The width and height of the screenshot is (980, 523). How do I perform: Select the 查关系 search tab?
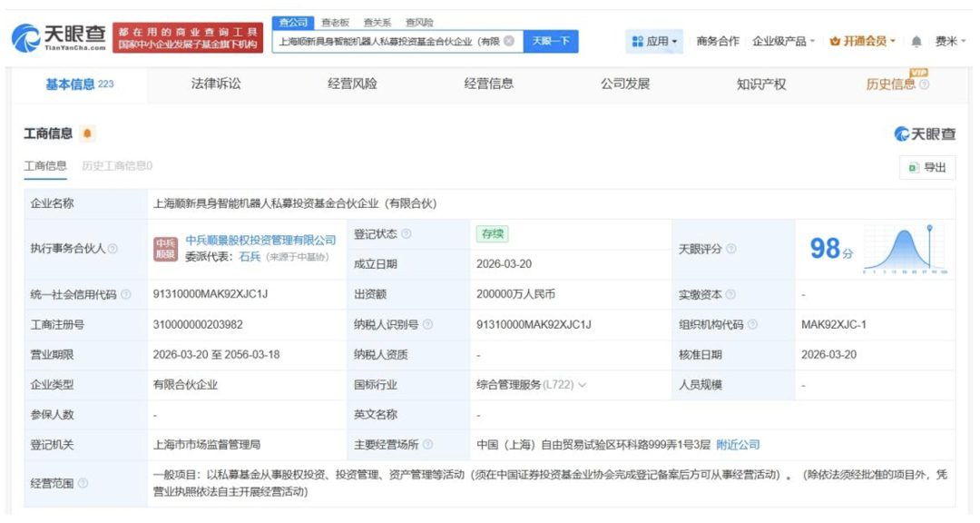click(x=377, y=23)
